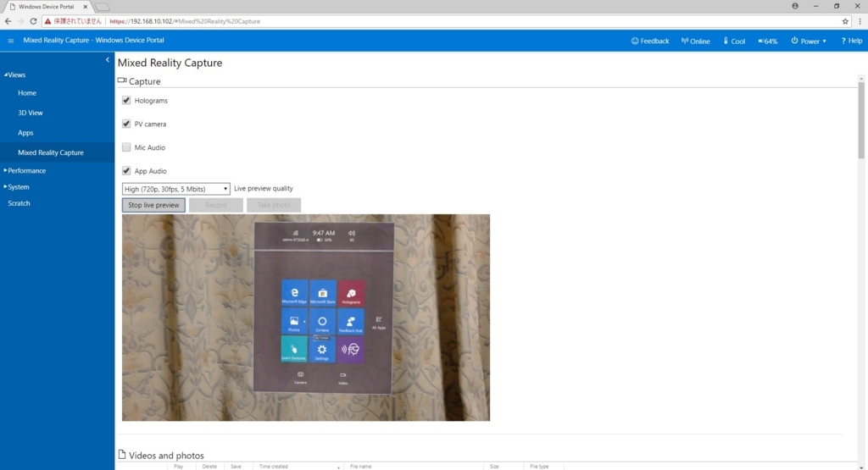Click the Delete column header
This screenshot has height=470, width=868.
coord(209,467)
